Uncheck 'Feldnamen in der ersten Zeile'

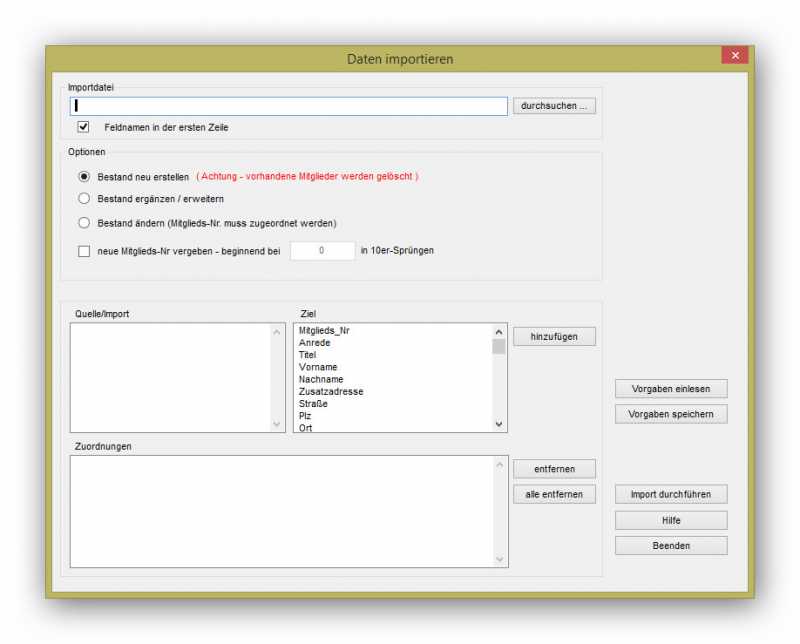click(x=84, y=127)
